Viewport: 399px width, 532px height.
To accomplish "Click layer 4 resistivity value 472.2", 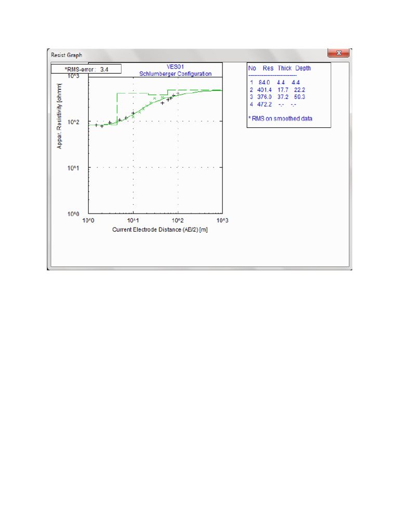I will [264, 104].
